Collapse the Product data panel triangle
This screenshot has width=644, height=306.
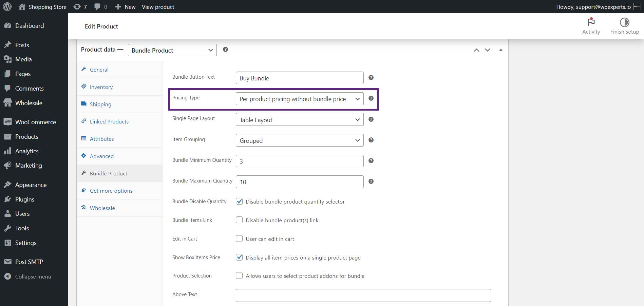click(501, 50)
